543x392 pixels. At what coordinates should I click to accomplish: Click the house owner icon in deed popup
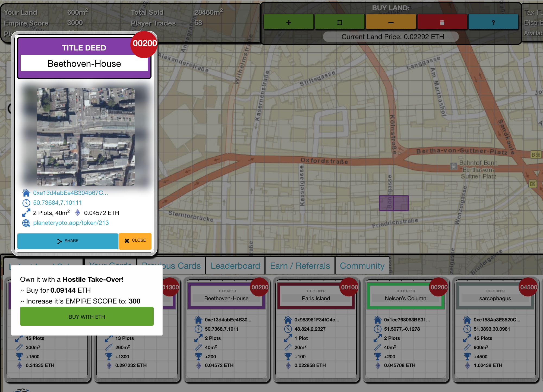click(x=26, y=193)
